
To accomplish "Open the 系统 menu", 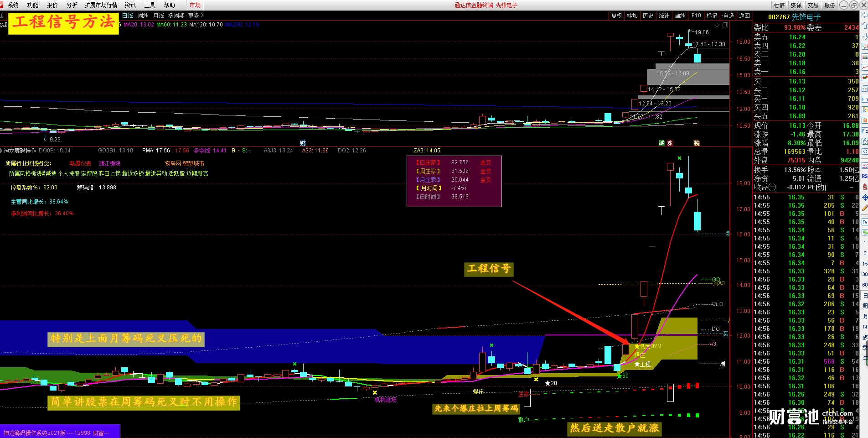I will pyautogui.click(x=13, y=5).
